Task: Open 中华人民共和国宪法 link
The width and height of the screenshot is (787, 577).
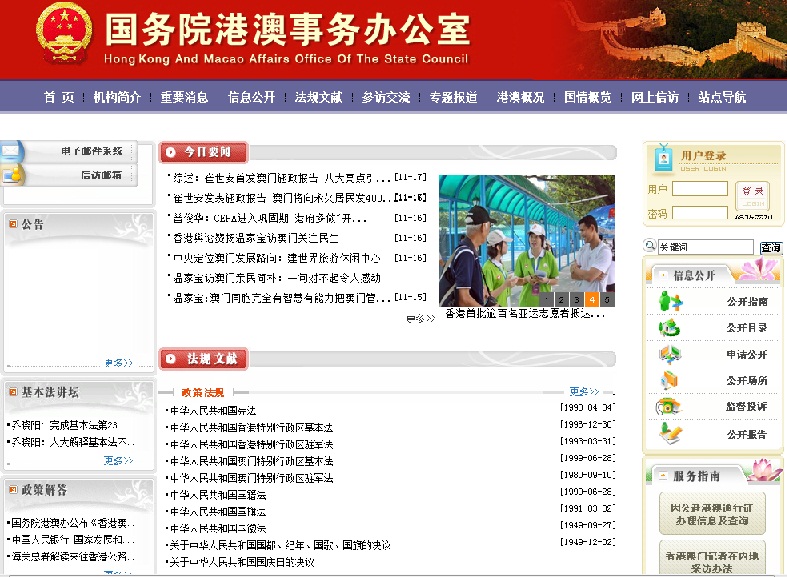Action: click(x=212, y=410)
